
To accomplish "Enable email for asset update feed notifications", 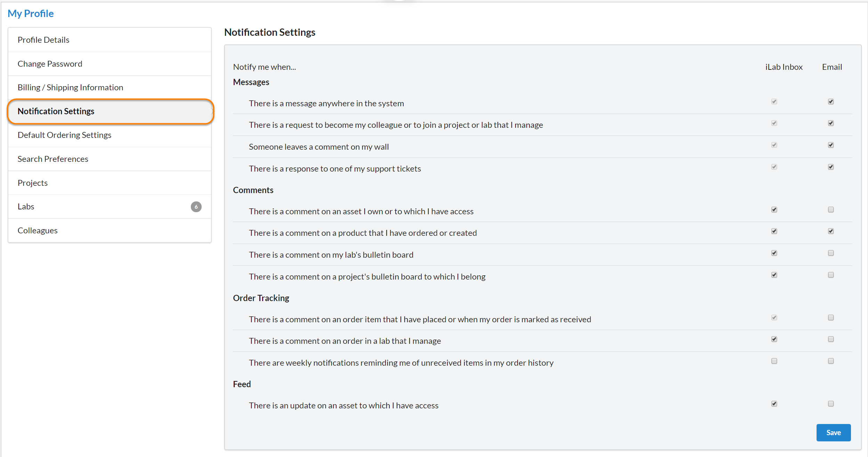I will point(831,404).
